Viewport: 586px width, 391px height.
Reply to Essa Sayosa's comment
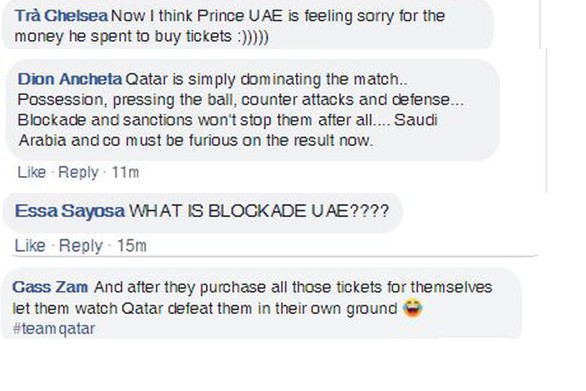(x=80, y=246)
